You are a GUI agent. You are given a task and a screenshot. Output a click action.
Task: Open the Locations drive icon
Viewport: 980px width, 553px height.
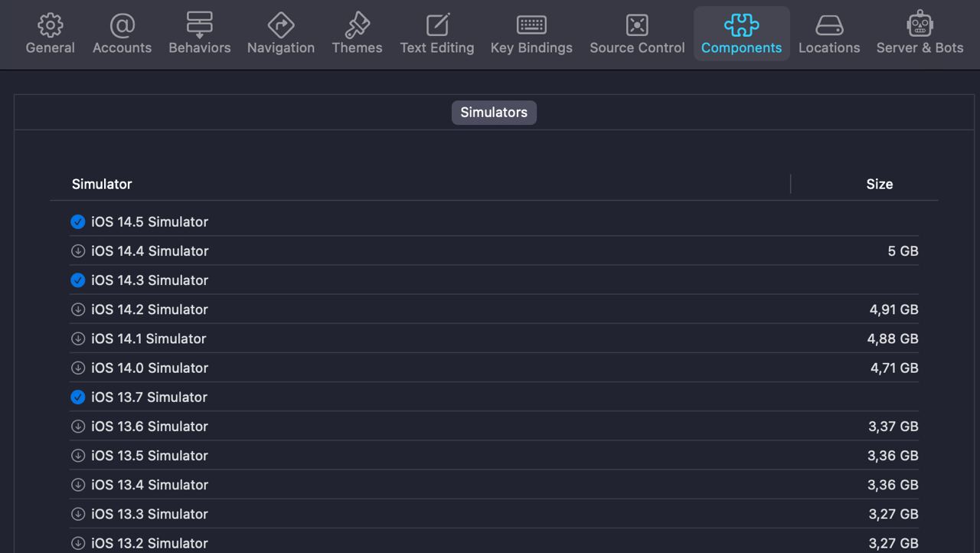pyautogui.click(x=829, y=25)
